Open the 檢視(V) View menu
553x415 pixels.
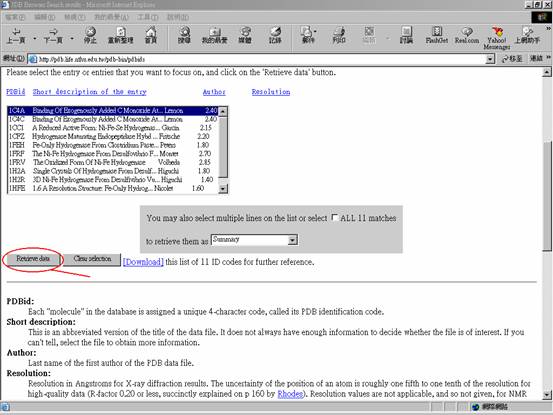click(74, 17)
